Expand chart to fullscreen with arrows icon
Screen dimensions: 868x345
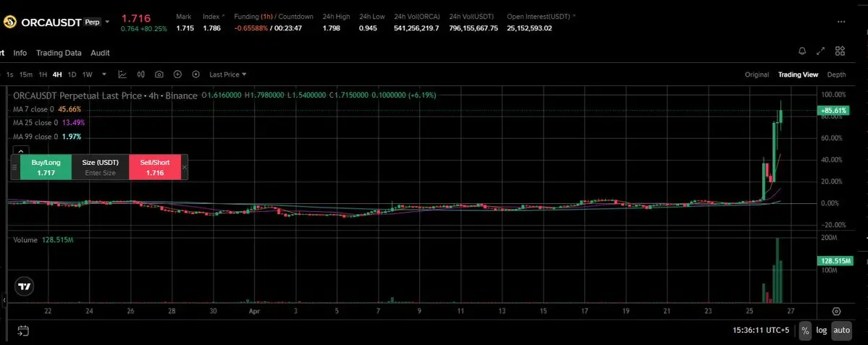tap(821, 51)
